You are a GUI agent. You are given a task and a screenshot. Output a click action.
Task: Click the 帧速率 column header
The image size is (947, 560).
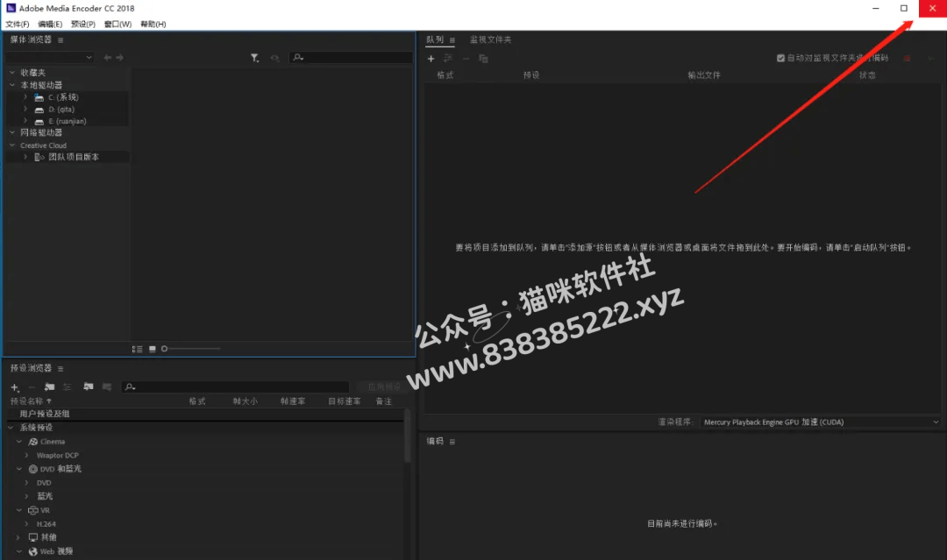[292, 401]
